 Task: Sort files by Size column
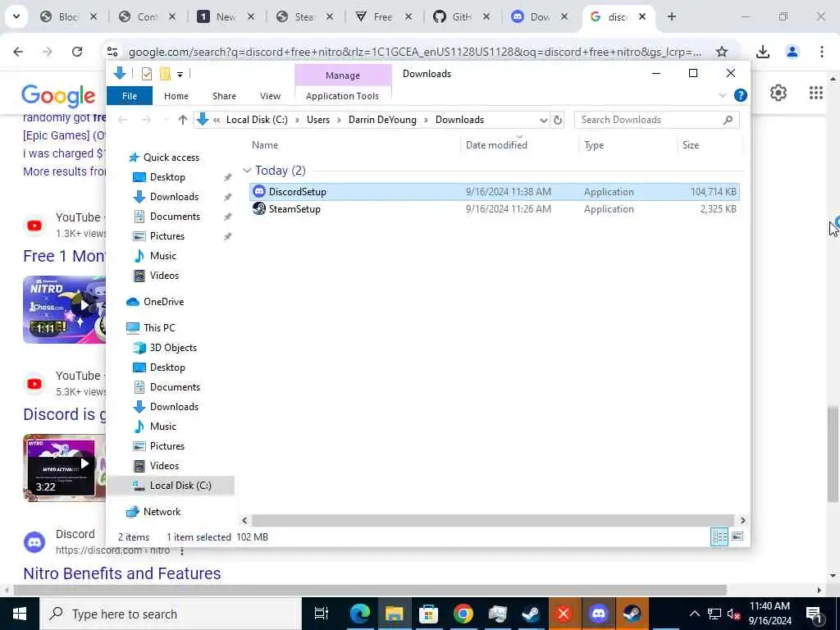tap(691, 145)
